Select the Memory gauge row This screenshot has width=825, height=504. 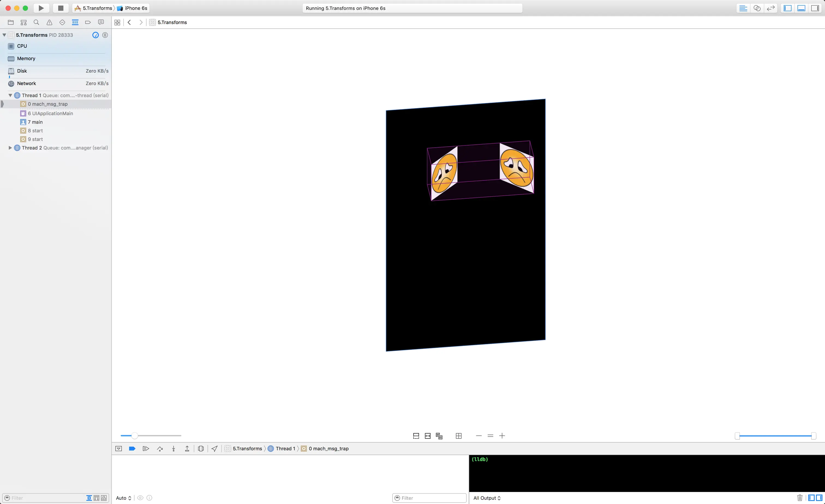[x=26, y=59]
